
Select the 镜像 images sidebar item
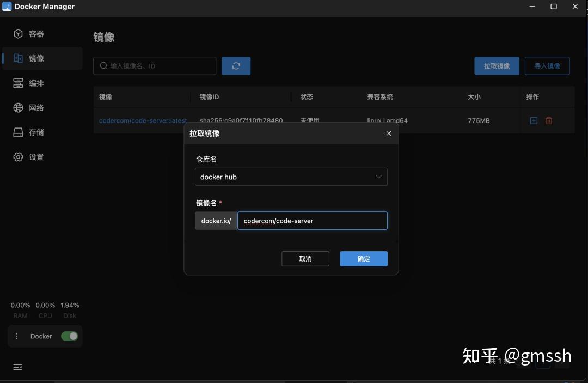coord(42,58)
